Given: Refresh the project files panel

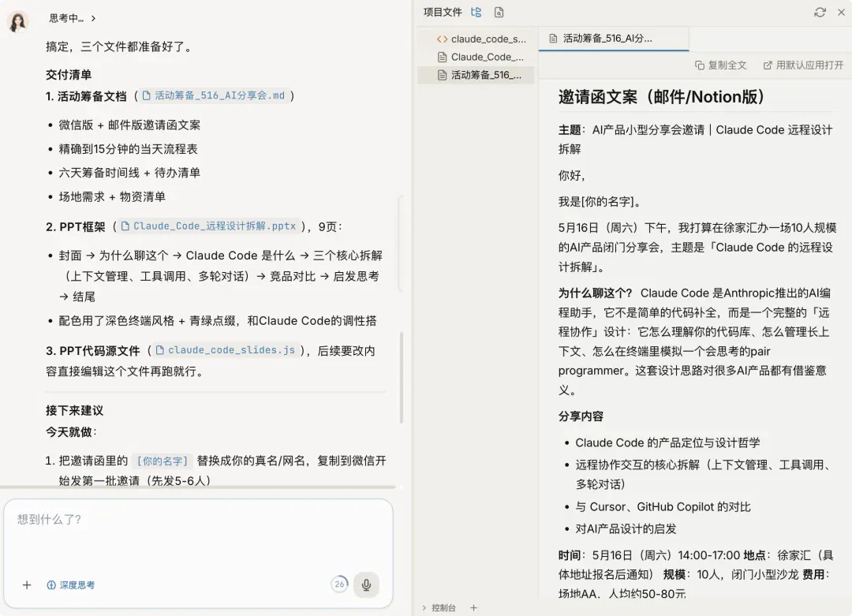Looking at the screenshot, I should 820,12.
